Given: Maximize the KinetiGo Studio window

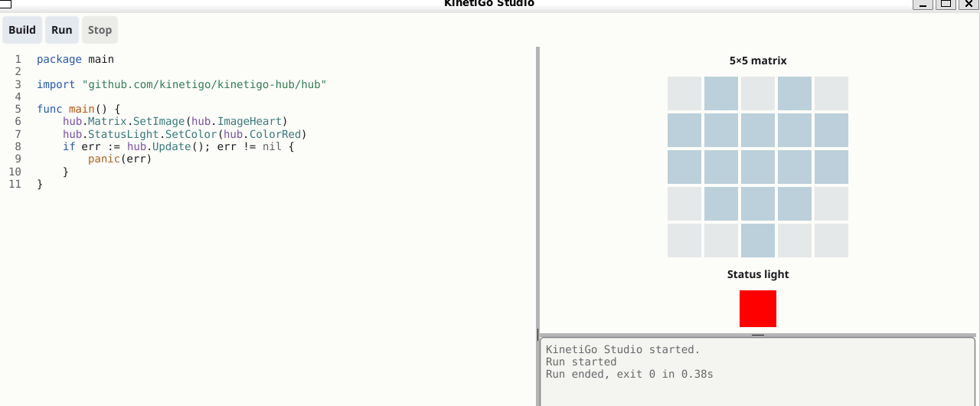Looking at the screenshot, I should click(x=946, y=4).
